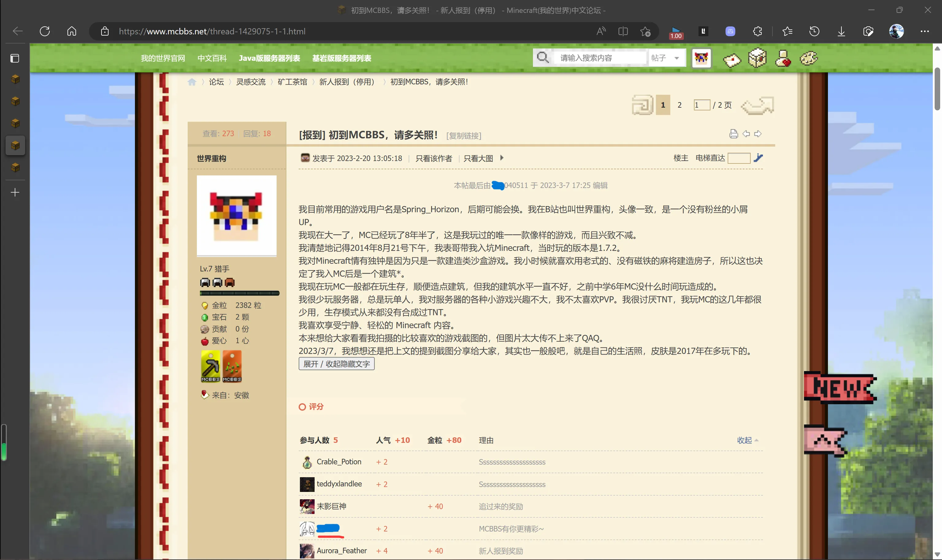The width and height of the screenshot is (942, 560).
Task: Open browser history icon
Action: coord(814,31)
